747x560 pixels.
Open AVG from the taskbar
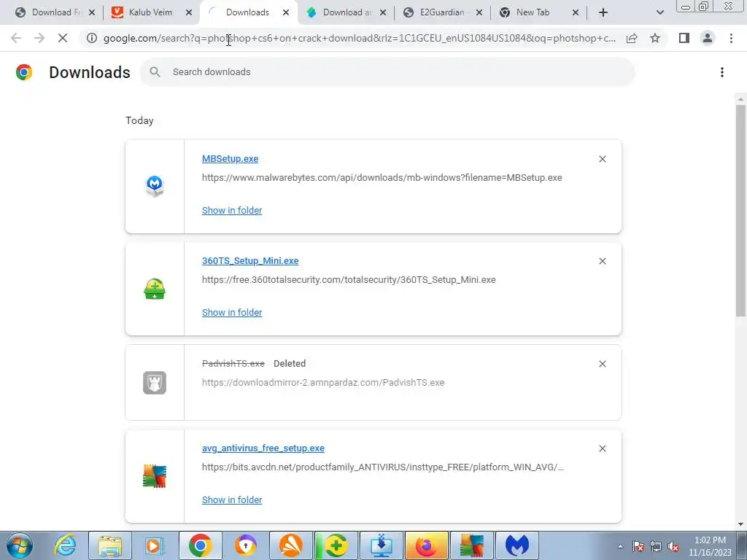coord(472,545)
